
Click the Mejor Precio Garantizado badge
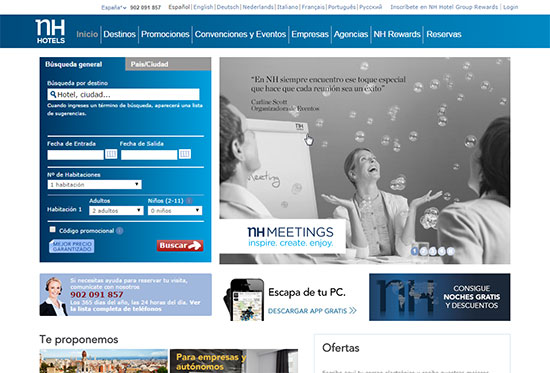(72, 246)
